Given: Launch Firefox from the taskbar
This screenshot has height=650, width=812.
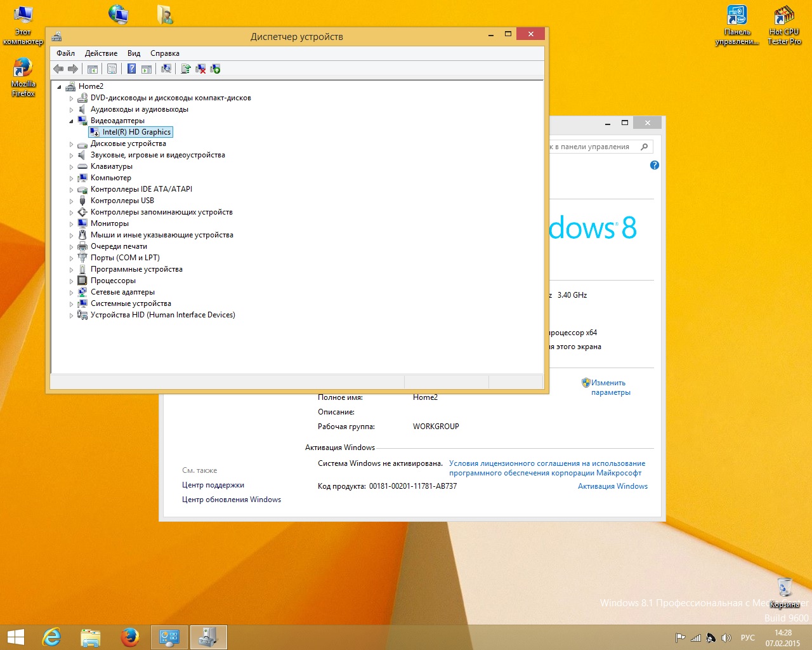Looking at the screenshot, I should 130,637.
